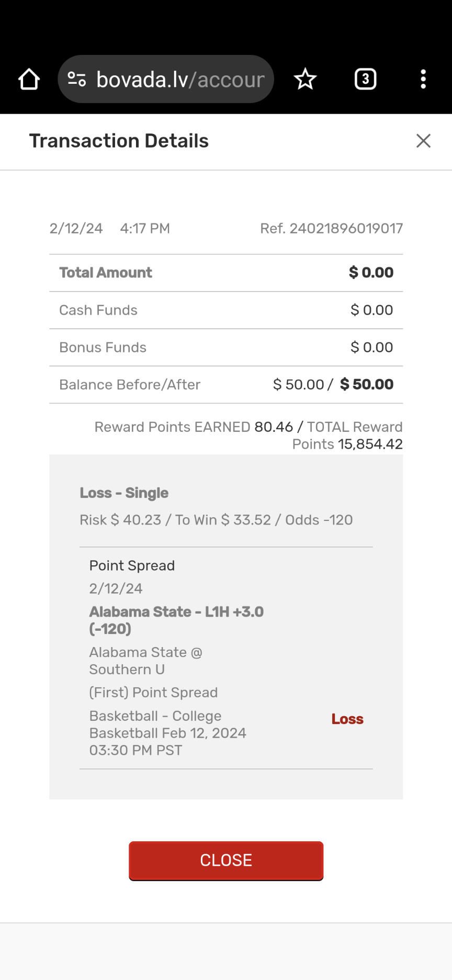Tap the Balance Before/After row label

tap(130, 385)
